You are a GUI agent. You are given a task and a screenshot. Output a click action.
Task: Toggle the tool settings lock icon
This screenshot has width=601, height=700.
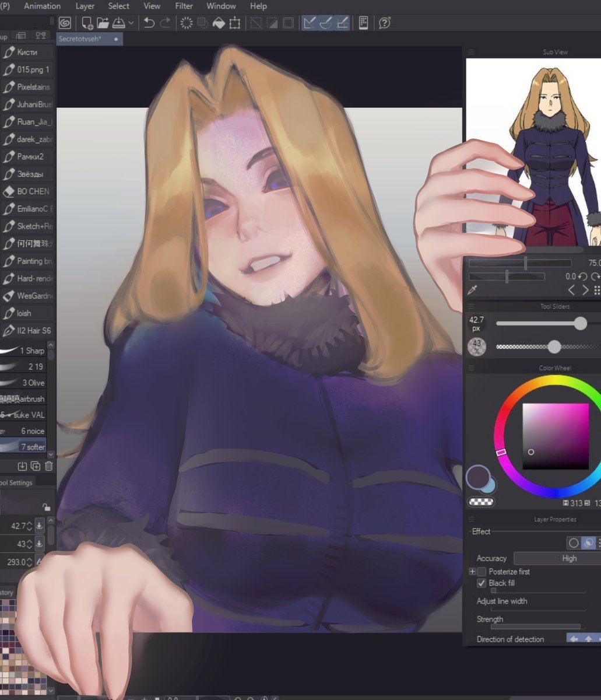pyautogui.click(x=47, y=507)
